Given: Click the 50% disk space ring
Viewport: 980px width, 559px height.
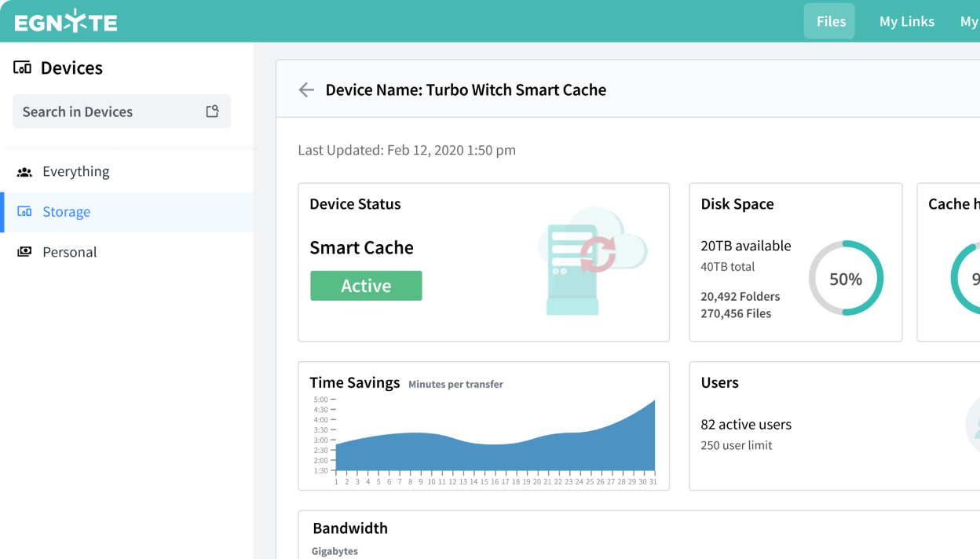Looking at the screenshot, I should tap(846, 279).
